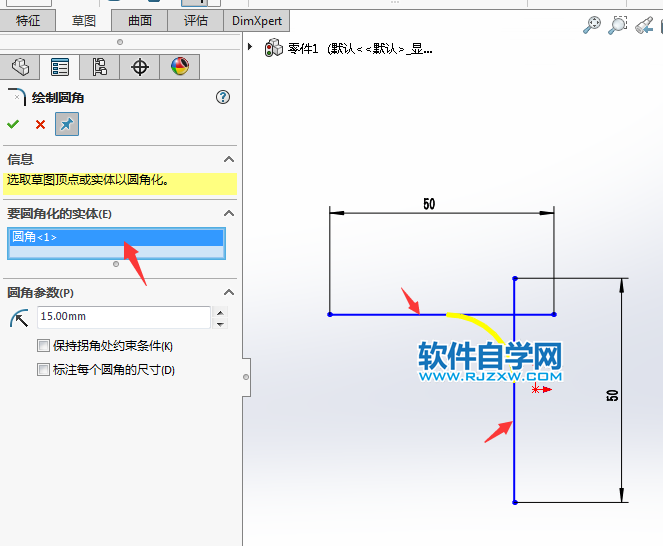The height and width of the screenshot is (546, 663).
Task: Decrease fillet radius with down arrow
Action: (x=220, y=324)
